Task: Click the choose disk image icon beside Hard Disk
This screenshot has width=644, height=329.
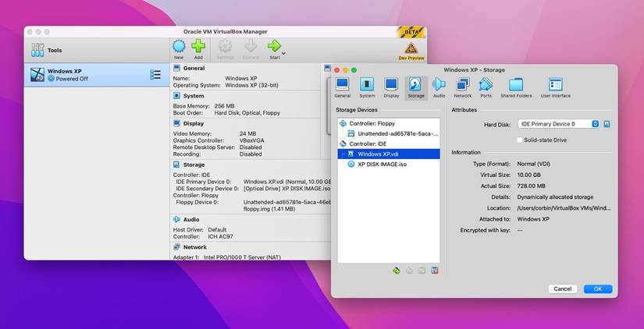Action: tap(607, 124)
